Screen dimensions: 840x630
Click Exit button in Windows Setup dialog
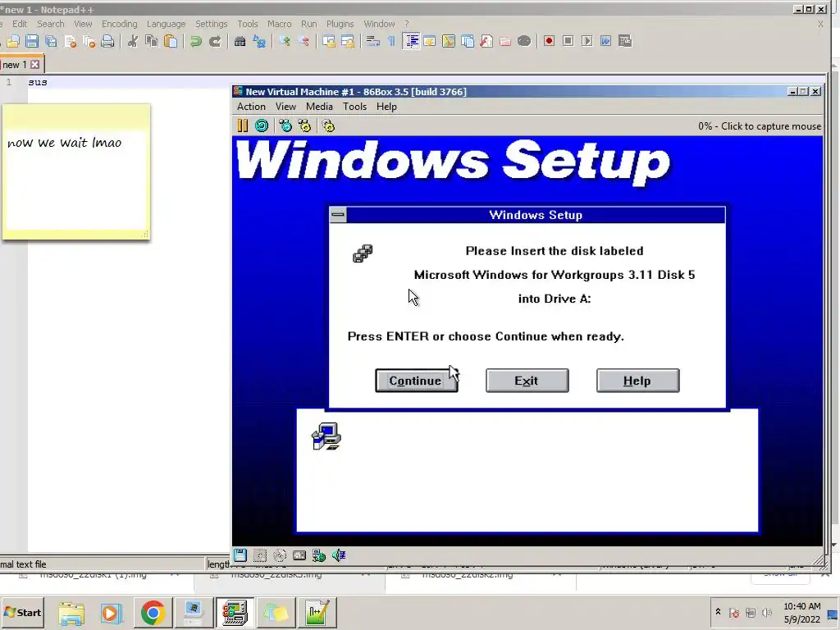[x=527, y=381]
